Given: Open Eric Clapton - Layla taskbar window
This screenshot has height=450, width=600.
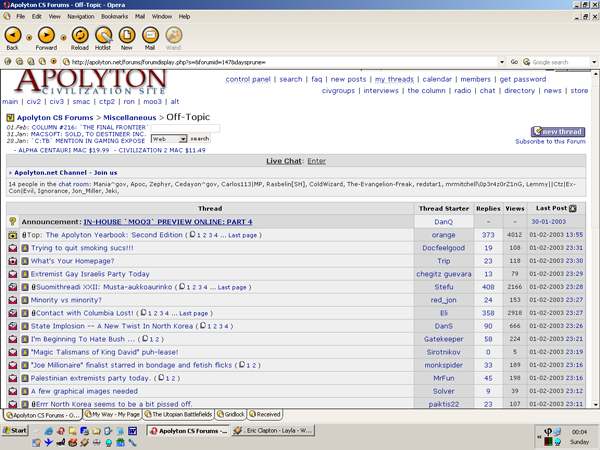Looking at the screenshot, I should (275, 430).
